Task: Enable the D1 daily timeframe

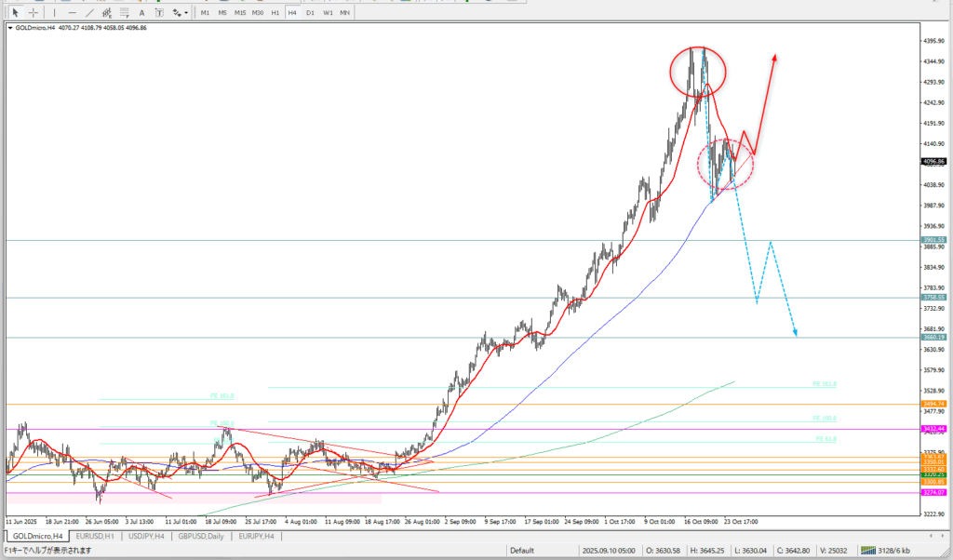Action: pyautogui.click(x=309, y=12)
